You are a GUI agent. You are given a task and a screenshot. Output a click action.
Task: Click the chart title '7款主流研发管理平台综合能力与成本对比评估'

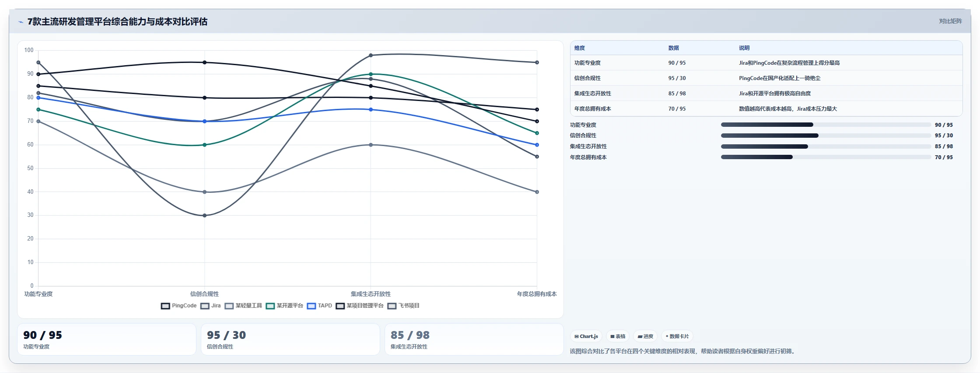coord(117,21)
